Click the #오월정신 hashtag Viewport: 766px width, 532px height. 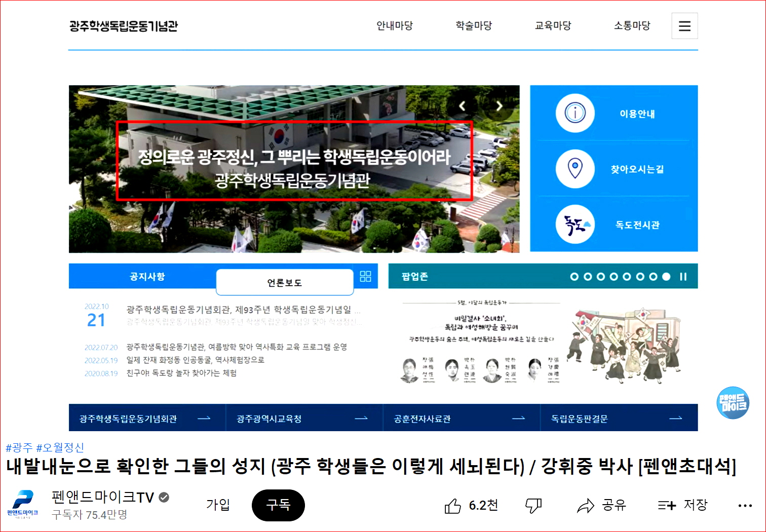click(x=60, y=448)
